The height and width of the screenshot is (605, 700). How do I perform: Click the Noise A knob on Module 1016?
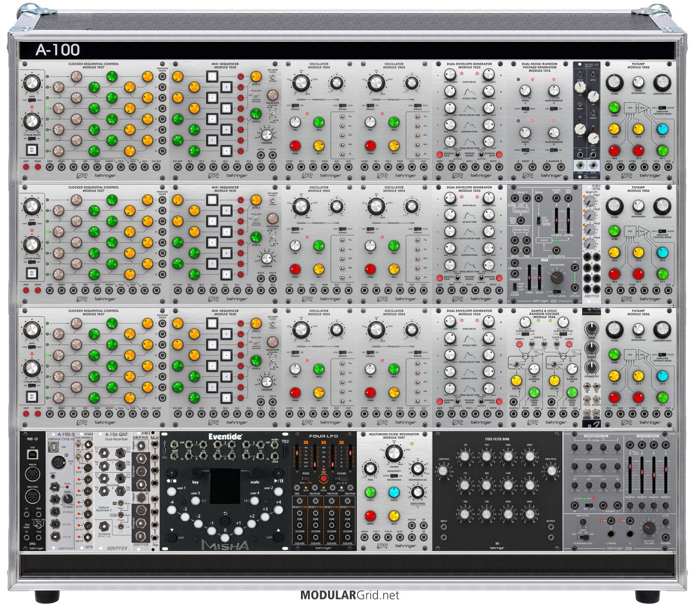(525, 91)
